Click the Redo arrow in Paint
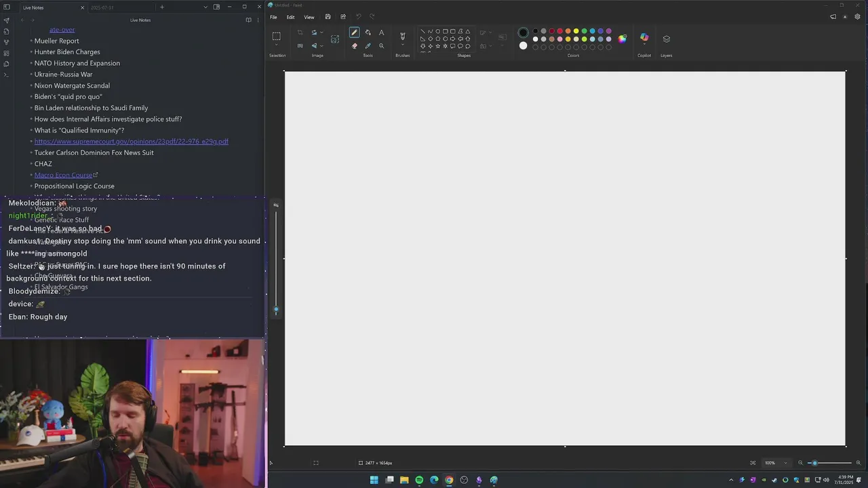The image size is (868, 488). [x=372, y=17]
